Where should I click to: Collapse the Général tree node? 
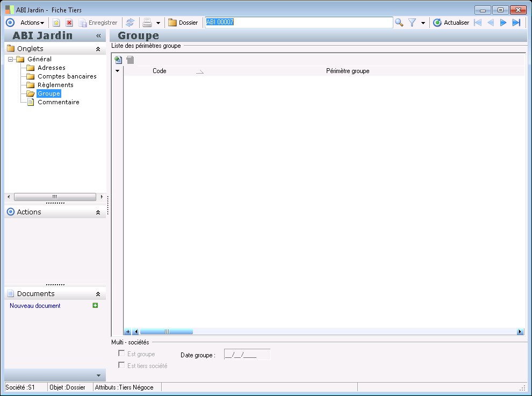click(x=10, y=59)
